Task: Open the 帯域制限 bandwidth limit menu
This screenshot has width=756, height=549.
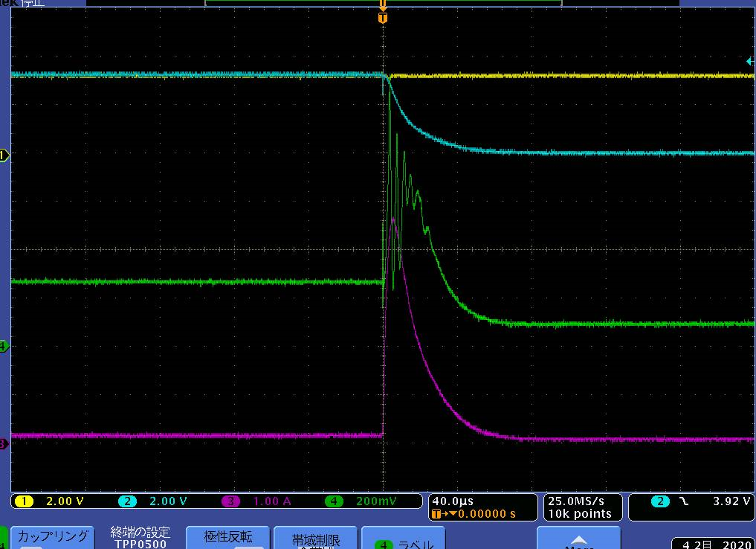Action: point(315,539)
